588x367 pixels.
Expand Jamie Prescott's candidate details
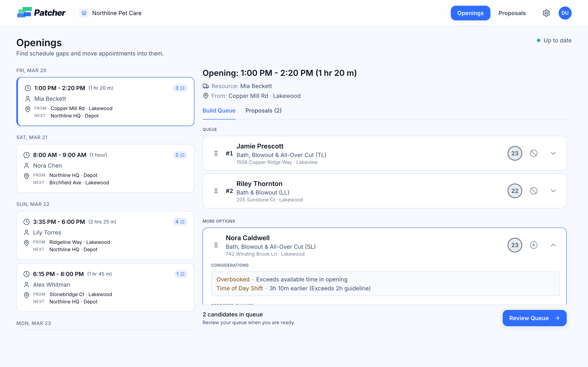(x=553, y=153)
